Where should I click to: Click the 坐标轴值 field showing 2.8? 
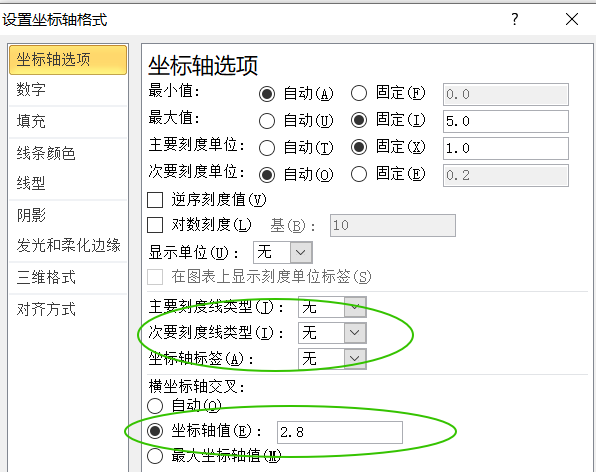(339, 432)
